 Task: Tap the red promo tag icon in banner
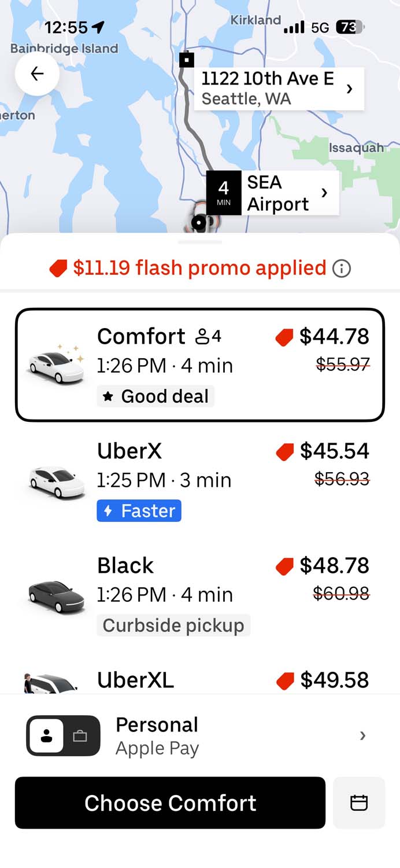coord(58,269)
